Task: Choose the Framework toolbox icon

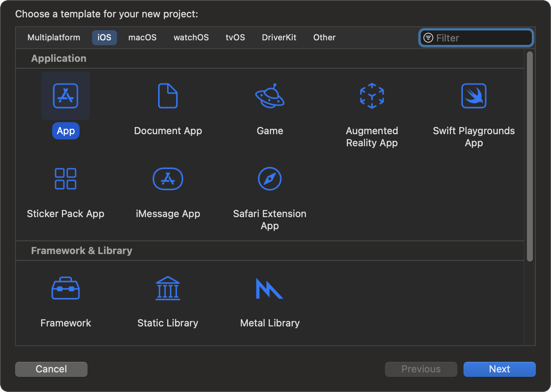Action: 66,288
